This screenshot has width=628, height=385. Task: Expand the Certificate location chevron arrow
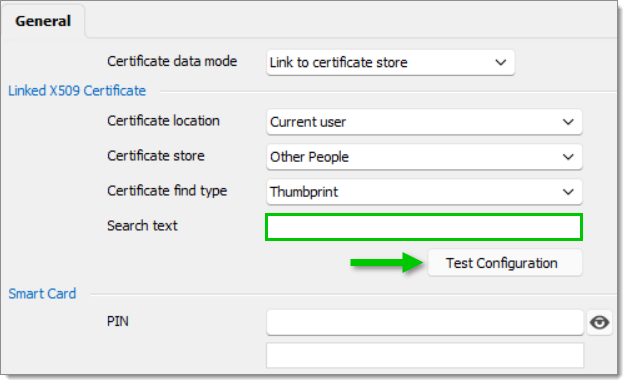[568, 122]
